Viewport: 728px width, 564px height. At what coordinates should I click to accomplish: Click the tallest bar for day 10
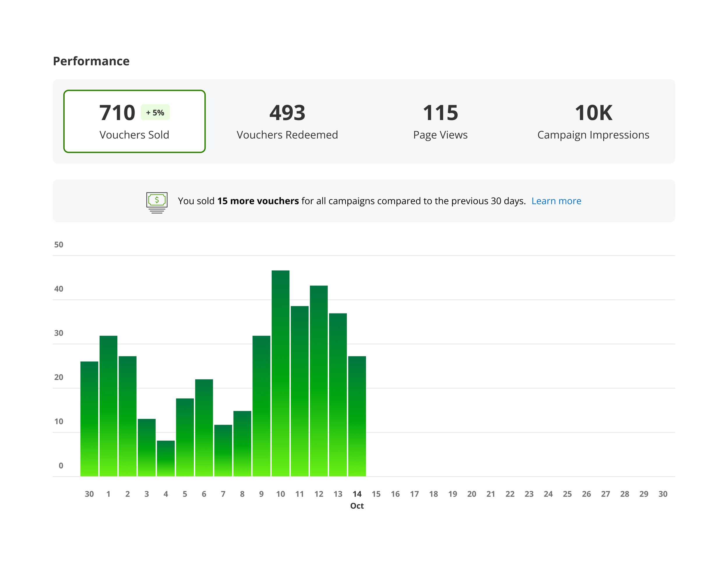(x=280, y=373)
